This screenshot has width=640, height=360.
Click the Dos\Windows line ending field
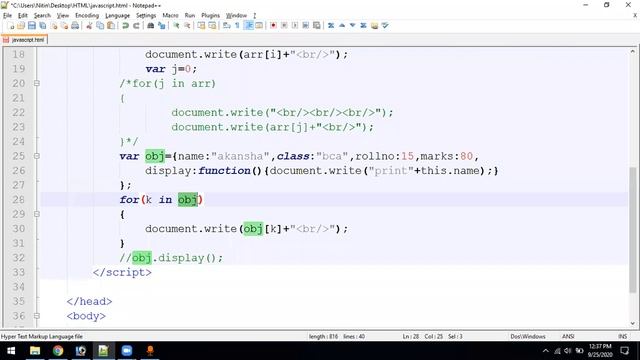[x=528, y=336]
